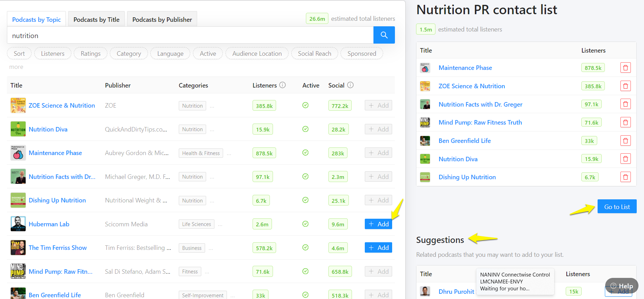Remove Nutrition Facts with Dr. Greger via trash icon
This screenshot has height=299, width=644.
[625, 104]
